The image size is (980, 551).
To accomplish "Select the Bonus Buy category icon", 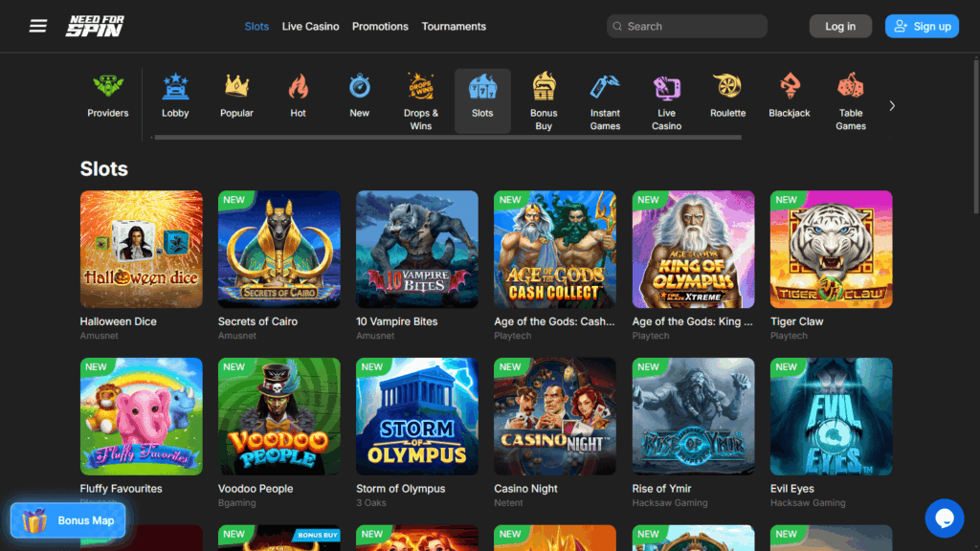I will click(x=544, y=86).
